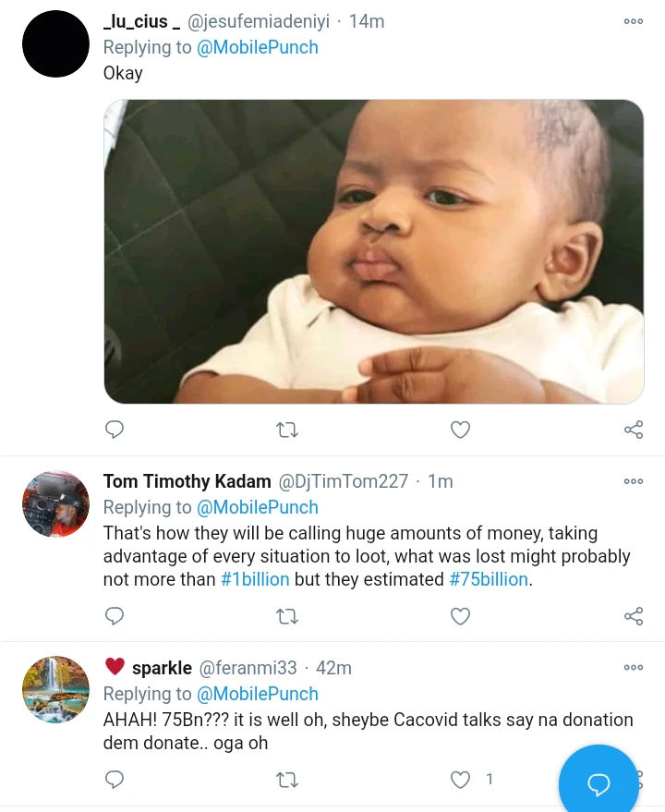Open the baby meme image
This screenshot has height=812, width=665.
[373, 251]
